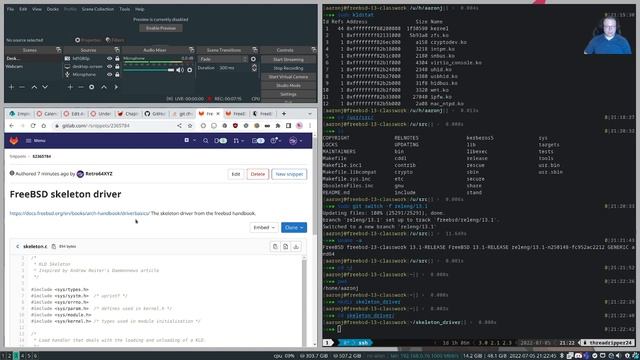Click Stop Recording in OBS Controls

[x=288, y=68]
